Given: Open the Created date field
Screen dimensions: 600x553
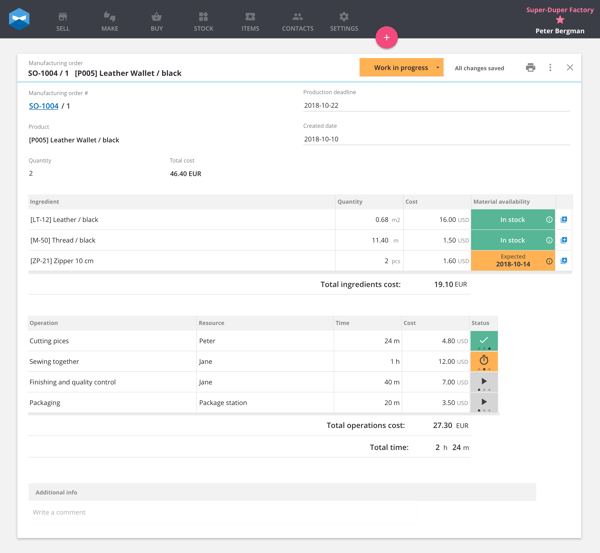Looking at the screenshot, I should coord(437,139).
